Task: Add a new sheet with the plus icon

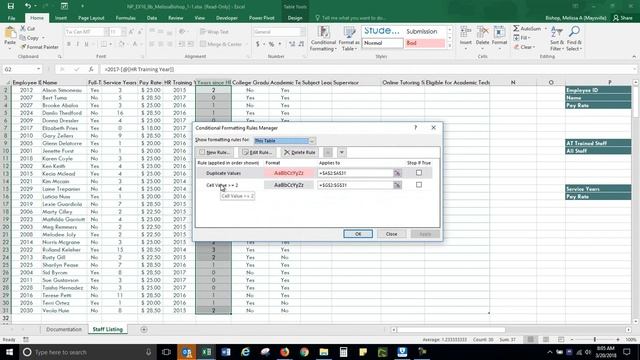Action: pyautogui.click(x=144, y=329)
